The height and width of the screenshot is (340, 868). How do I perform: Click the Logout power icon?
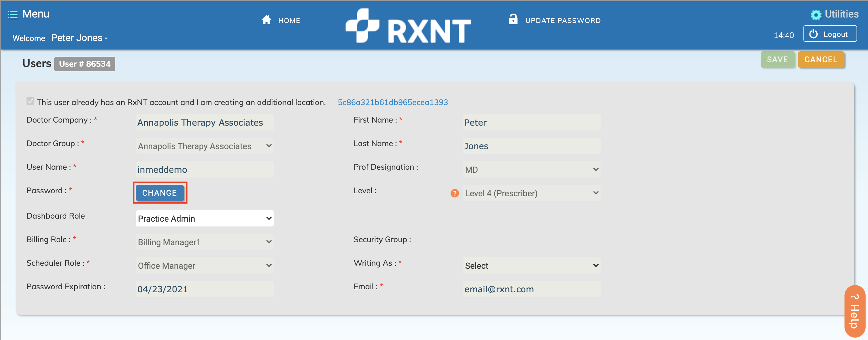point(813,34)
